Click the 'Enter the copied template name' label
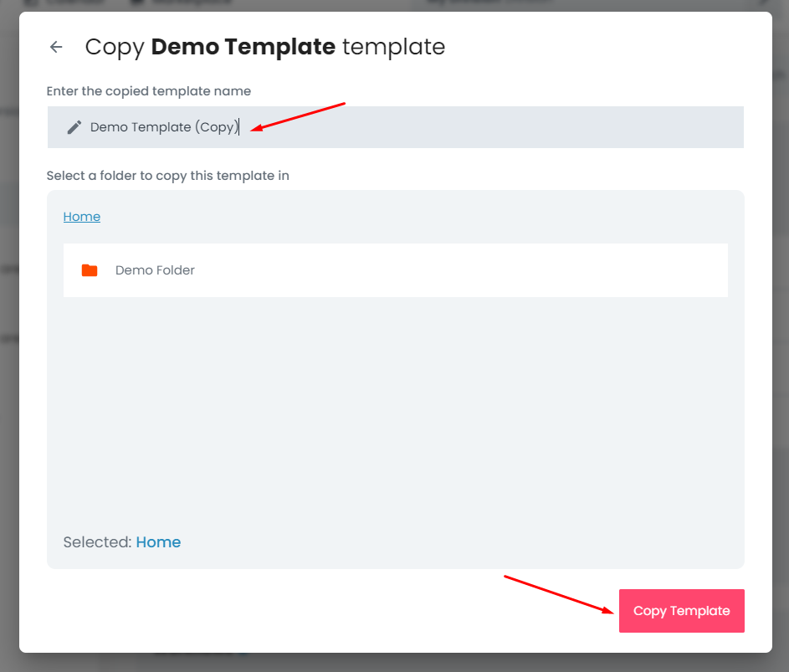The height and width of the screenshot is (672, 789). pyautogui.click(x=148, y=91)
